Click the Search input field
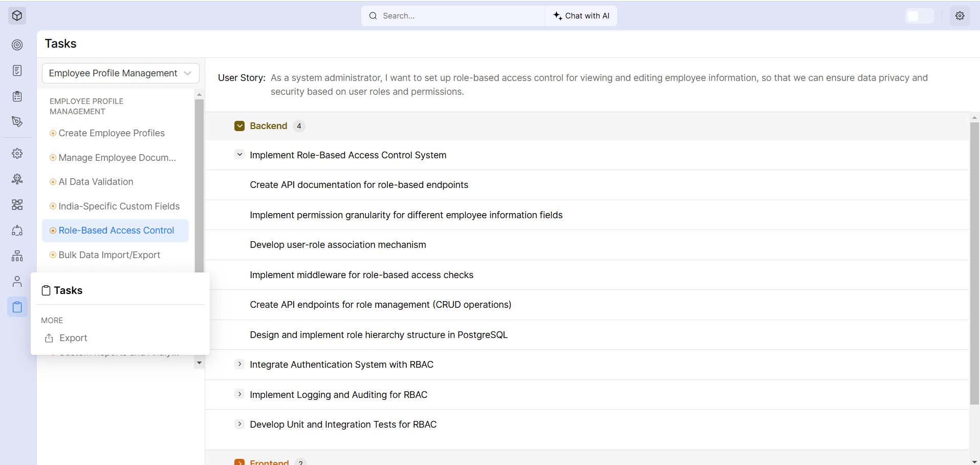980x465 pixels. (453, 16)
